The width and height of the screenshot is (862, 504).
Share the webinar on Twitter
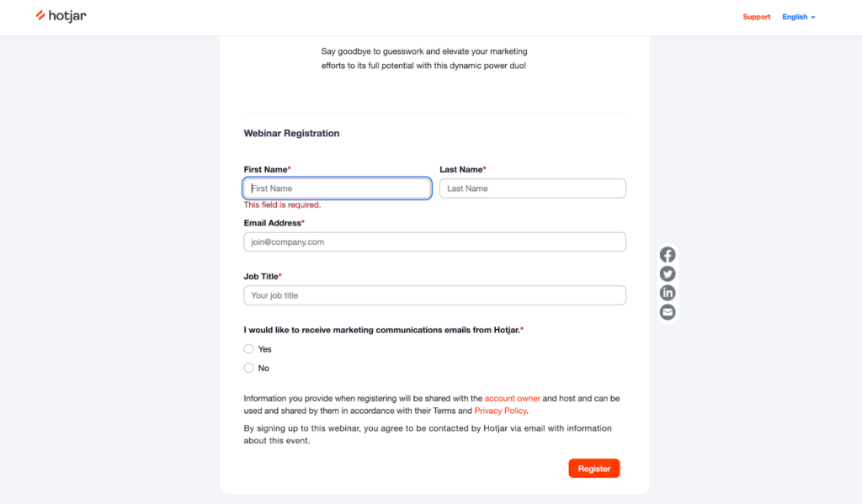(x=668, y=273)
